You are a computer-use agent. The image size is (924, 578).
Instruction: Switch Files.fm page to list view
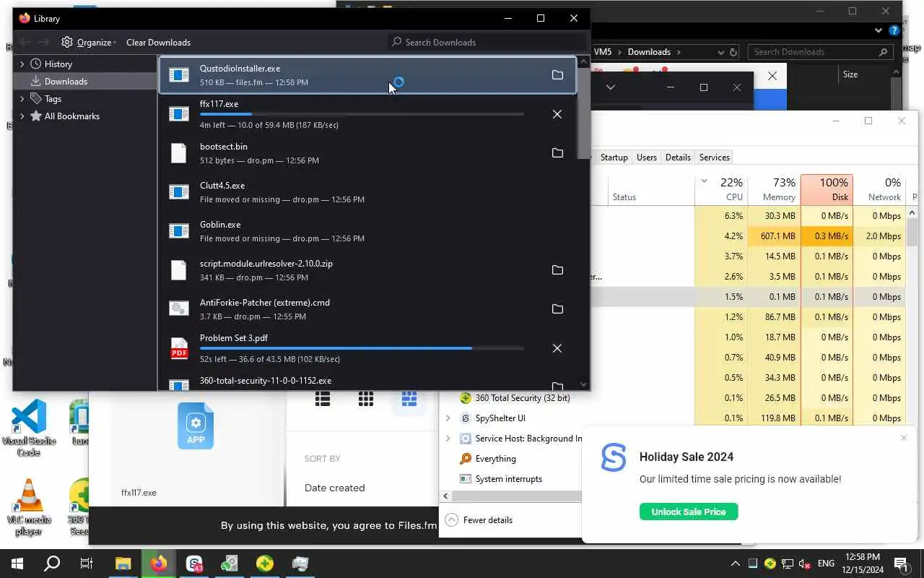point(323,399)
